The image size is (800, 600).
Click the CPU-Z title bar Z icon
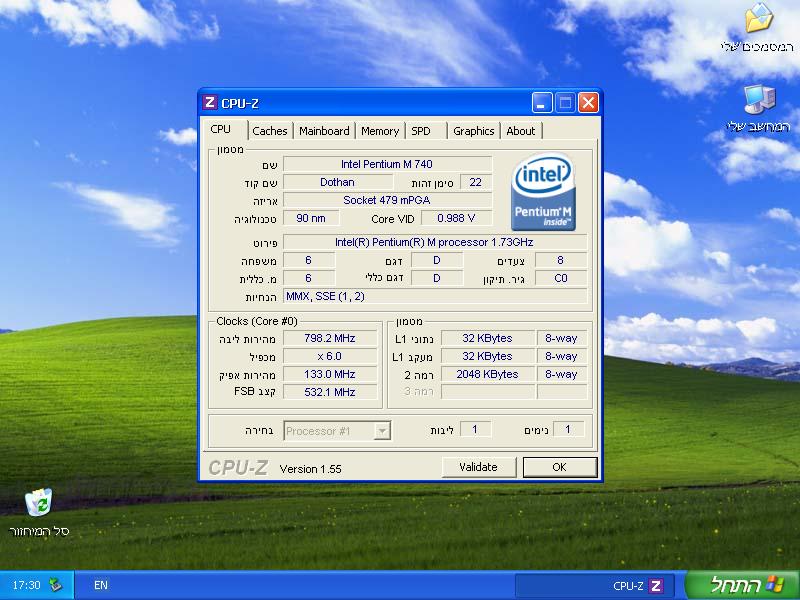(x=210, y=103)
